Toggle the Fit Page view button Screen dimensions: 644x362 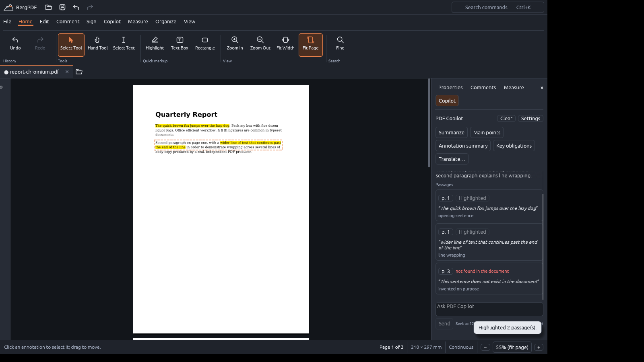pos(311,45)
